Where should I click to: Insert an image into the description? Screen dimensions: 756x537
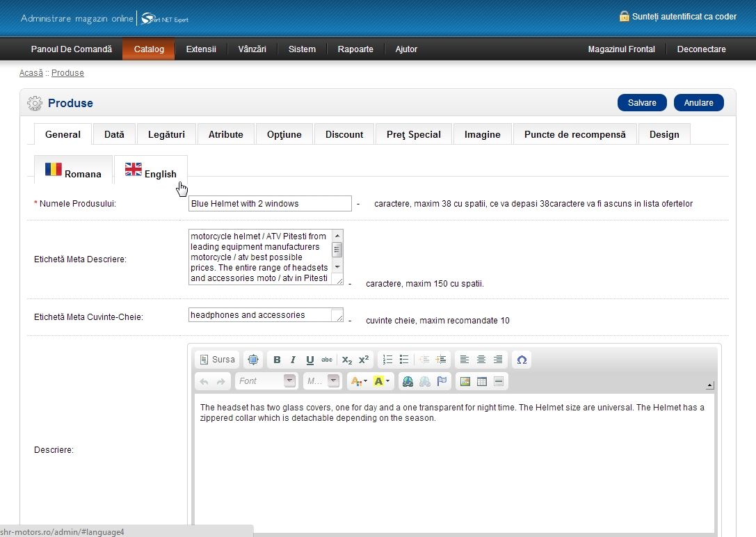pyautogui.click(x=465, y=381)
